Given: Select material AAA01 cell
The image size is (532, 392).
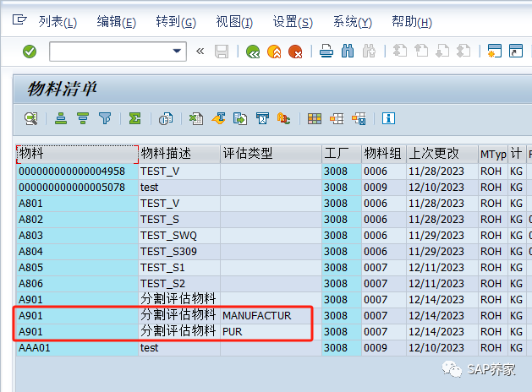Looking at the screenshot, I should [x=77, y=348].
